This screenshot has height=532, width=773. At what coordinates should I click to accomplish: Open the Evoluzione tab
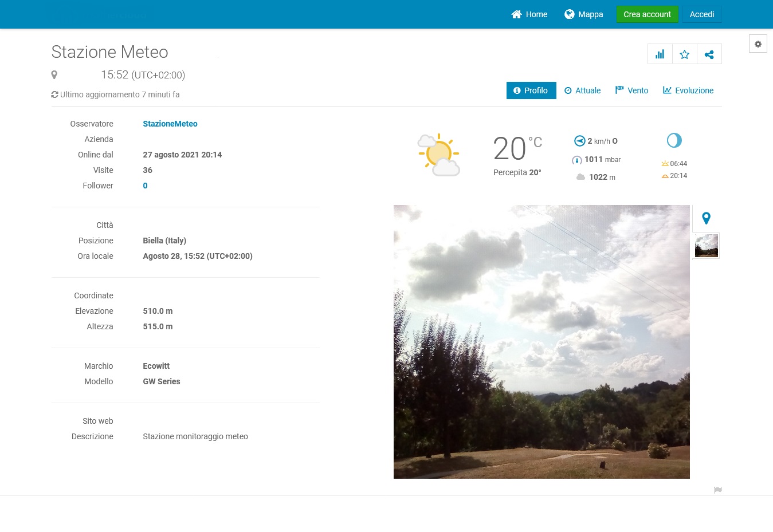click(688, 90)
